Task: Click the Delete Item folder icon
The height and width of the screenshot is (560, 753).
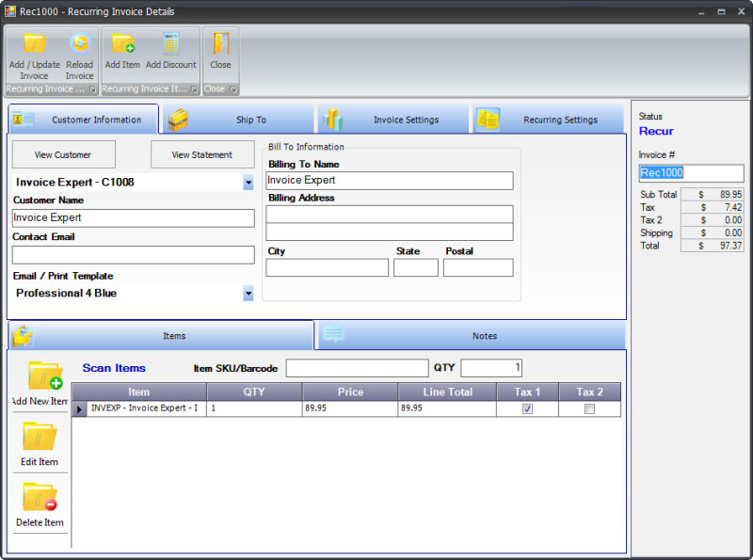Action: [x=40, y=497]
